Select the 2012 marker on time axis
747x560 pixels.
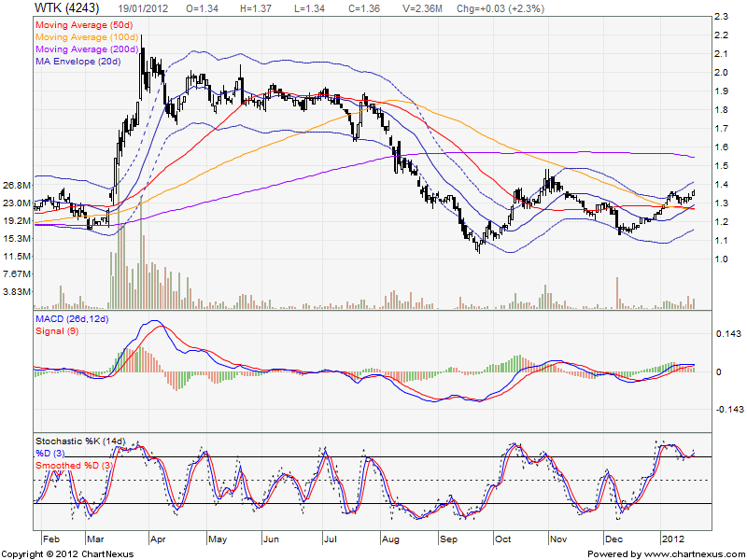point(672,539)
